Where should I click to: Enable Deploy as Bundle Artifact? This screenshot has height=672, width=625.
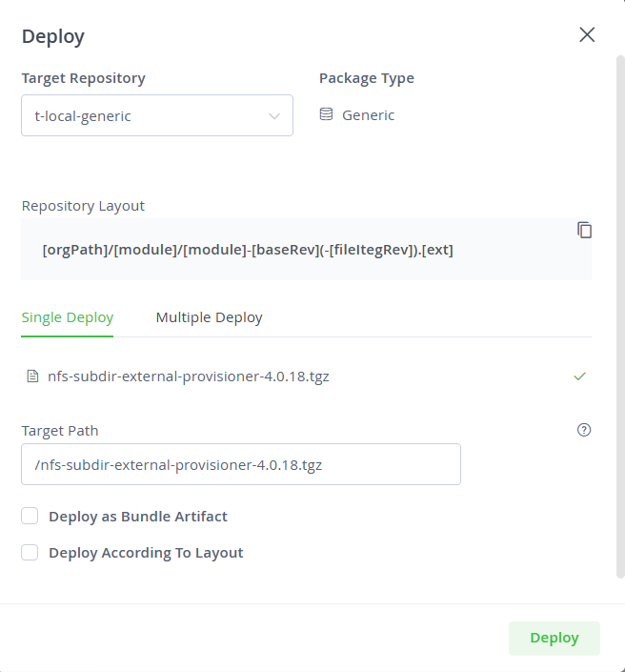tap(30, 516)
